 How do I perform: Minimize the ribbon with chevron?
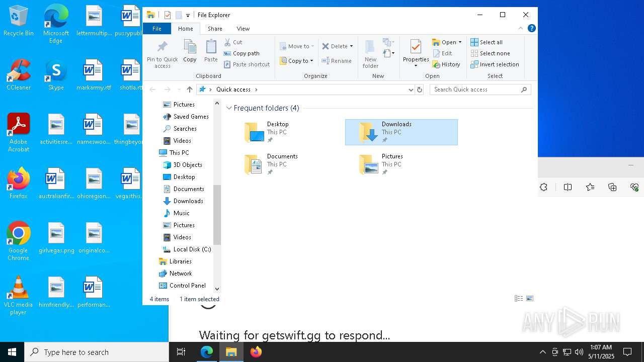521,28
